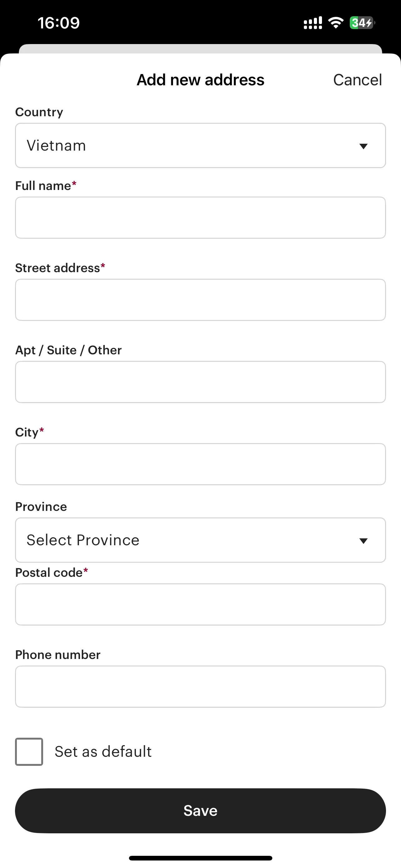The image size is (401, 868).
Task: Focus the Street address field
Action: (200, 300)
